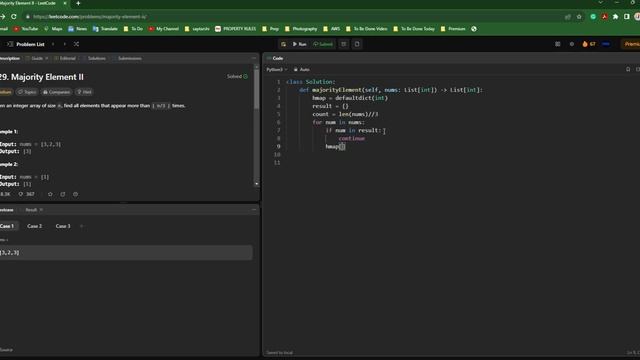Image resolution: width=640 pixels, height=360 pixels.
Task: Open the LeetCode settings gear
Action: [x=571, y=44]
